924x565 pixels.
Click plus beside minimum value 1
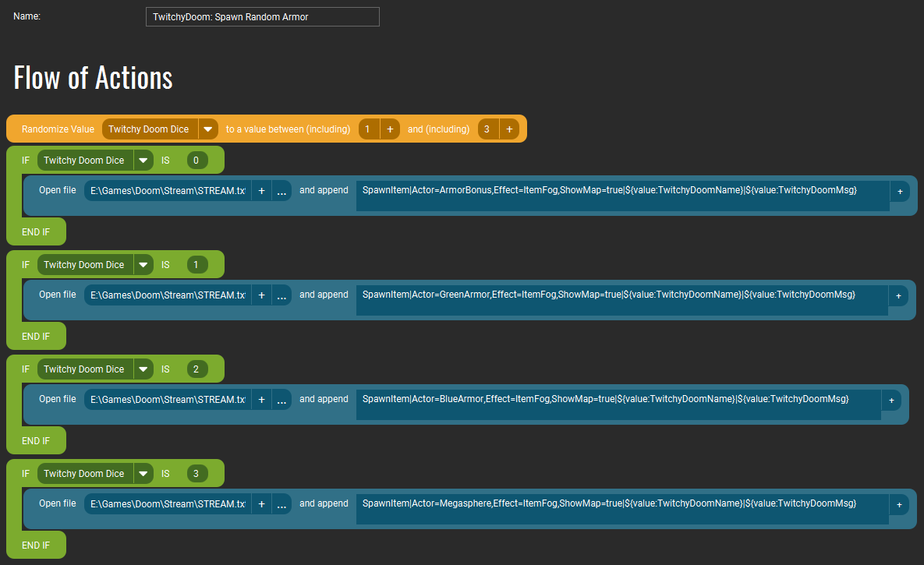tap(390, 129)
